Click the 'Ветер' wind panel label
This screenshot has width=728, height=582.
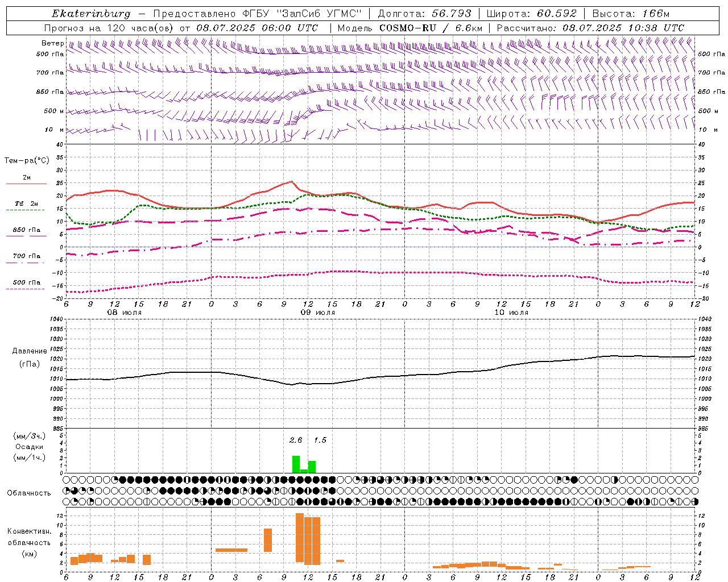point(52,43)
